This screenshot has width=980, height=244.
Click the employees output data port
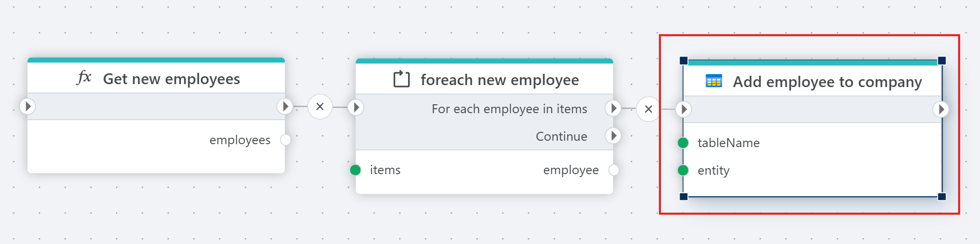[285, 140]
